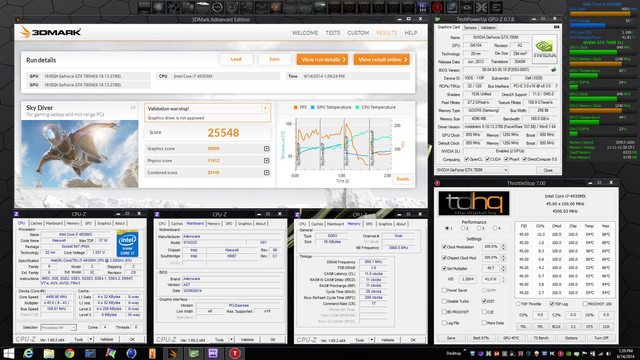640x360 pixels.
Task: Click the blue globe icon on the taskbar
Action: [x=131, y=353]
